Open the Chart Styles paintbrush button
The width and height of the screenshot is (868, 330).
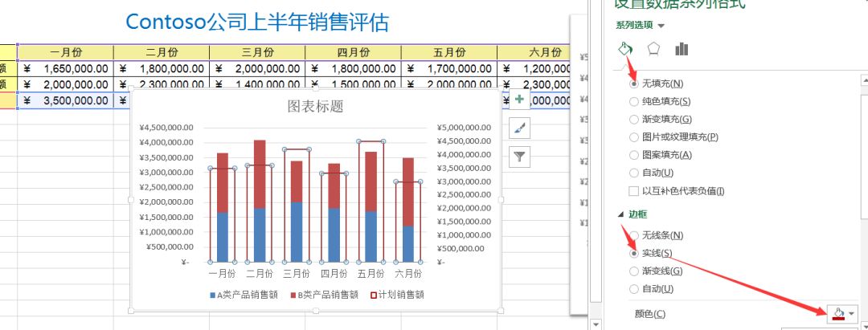tap(520, 128)
